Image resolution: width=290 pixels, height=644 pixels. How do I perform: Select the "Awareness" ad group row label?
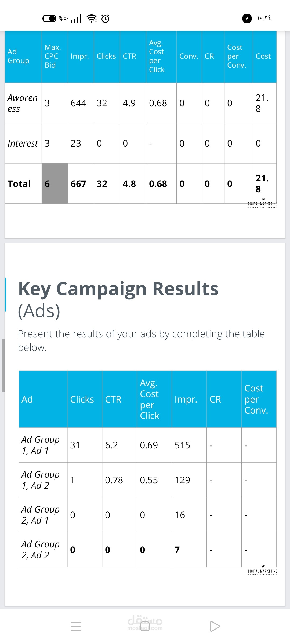(23, 103)
